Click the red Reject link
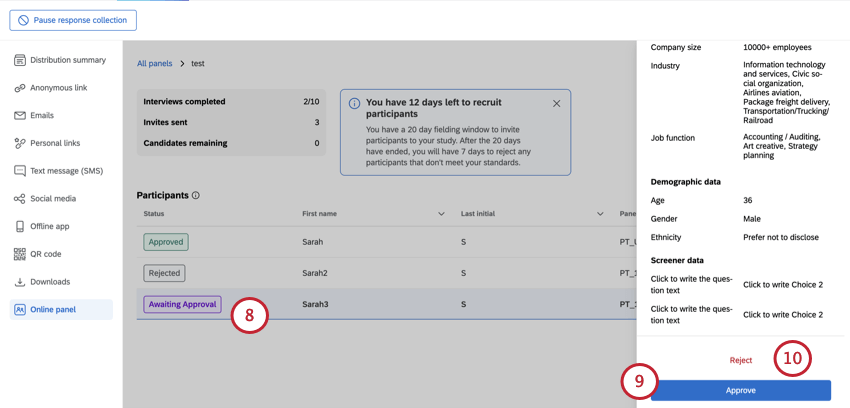Image resolution: width=850 pixels, height=408 pixels. [x=740, y=360]
